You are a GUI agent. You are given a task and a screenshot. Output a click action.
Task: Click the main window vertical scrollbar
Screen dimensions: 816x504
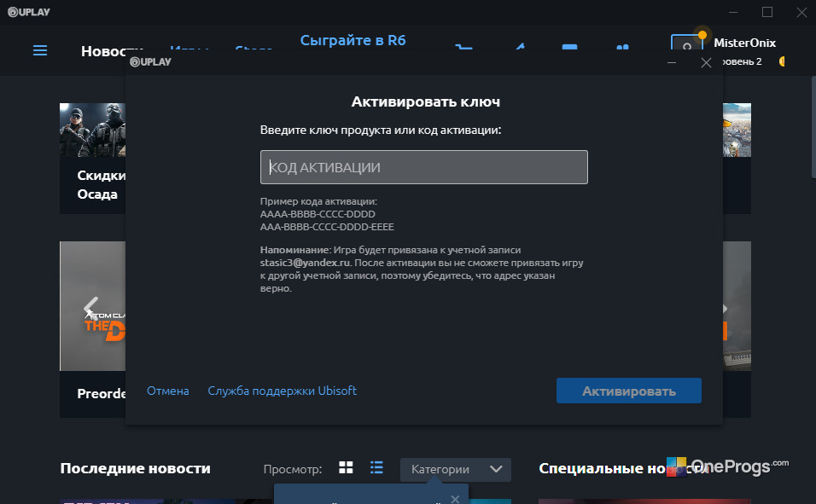click(813, 127)
